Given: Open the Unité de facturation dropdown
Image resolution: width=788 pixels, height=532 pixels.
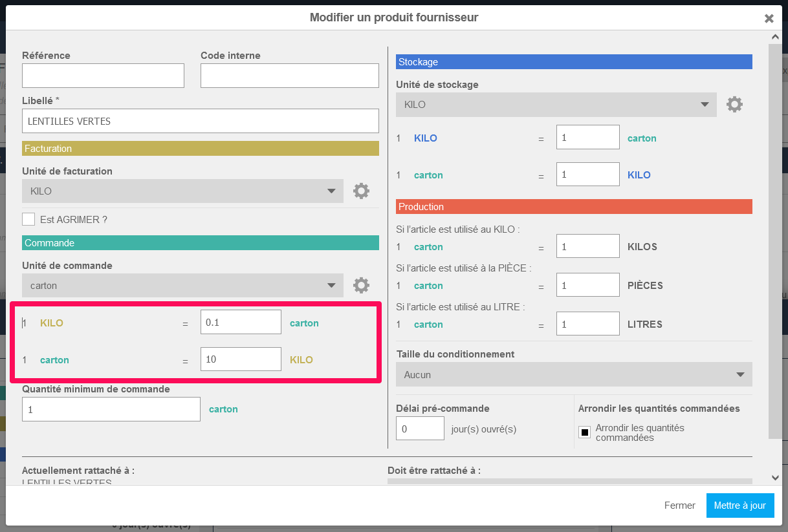Looking at the screenshot, I should [x=182, y=191].
